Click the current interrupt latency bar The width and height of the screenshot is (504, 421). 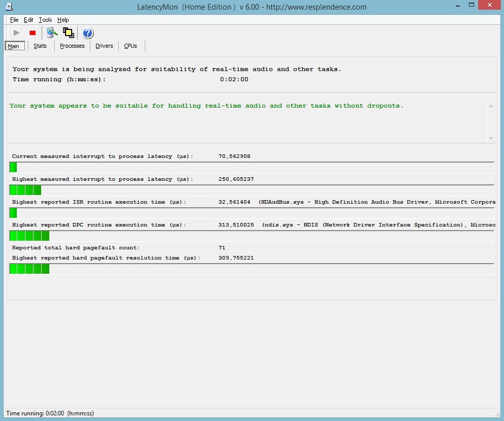251,167
